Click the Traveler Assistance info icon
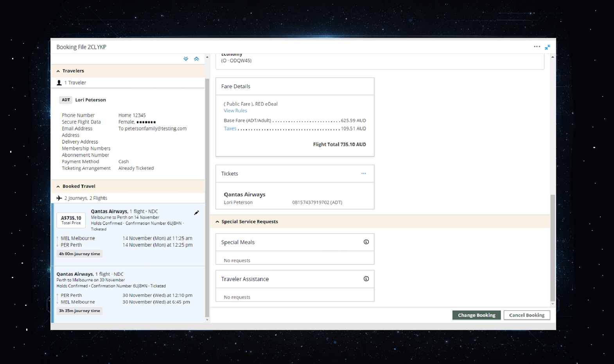This screenshot has width=614, height=364. tap(366, 279)
